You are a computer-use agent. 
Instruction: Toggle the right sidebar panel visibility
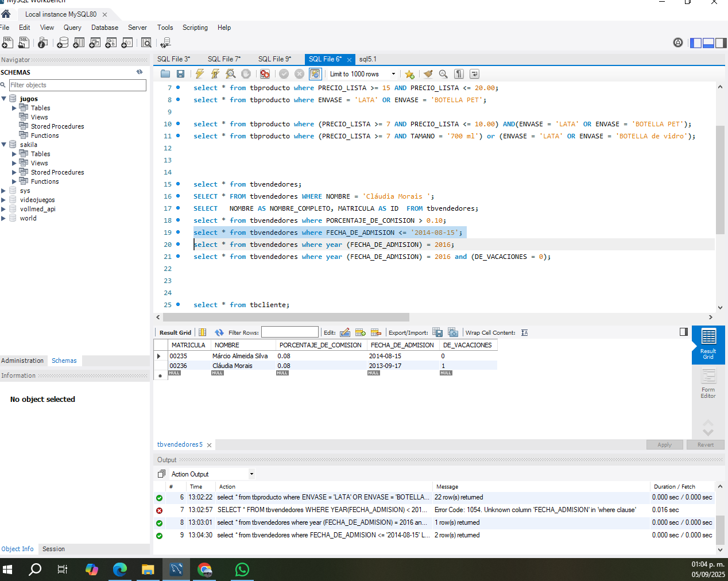(721, 42)
